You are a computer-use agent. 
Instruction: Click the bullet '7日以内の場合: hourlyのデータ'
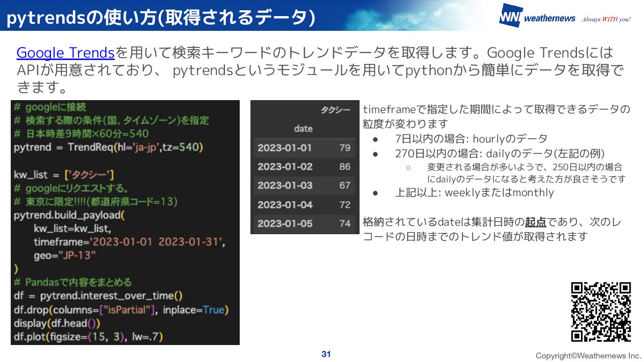coord(471,139)
